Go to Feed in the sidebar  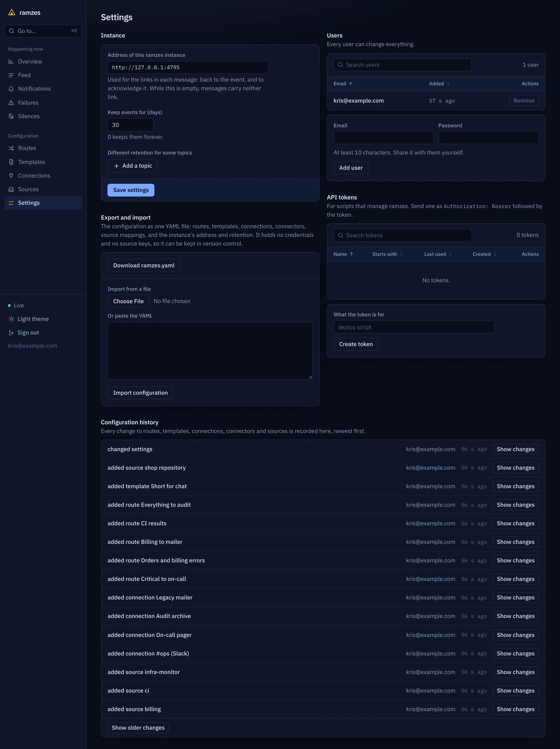[43, 75]
